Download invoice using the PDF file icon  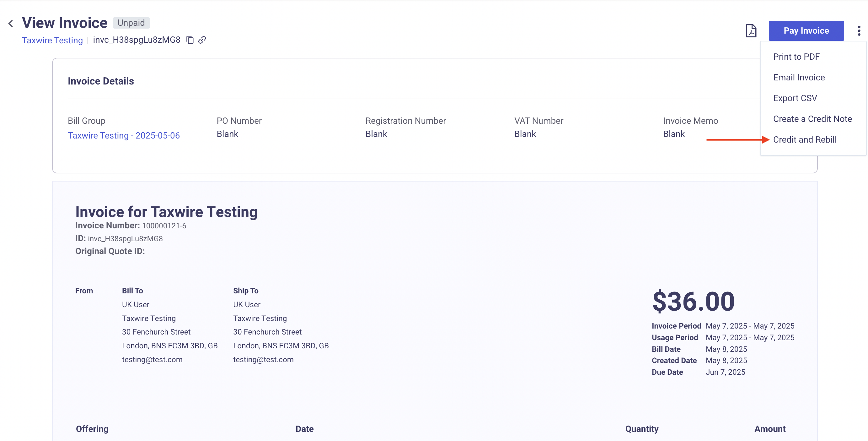751,31
